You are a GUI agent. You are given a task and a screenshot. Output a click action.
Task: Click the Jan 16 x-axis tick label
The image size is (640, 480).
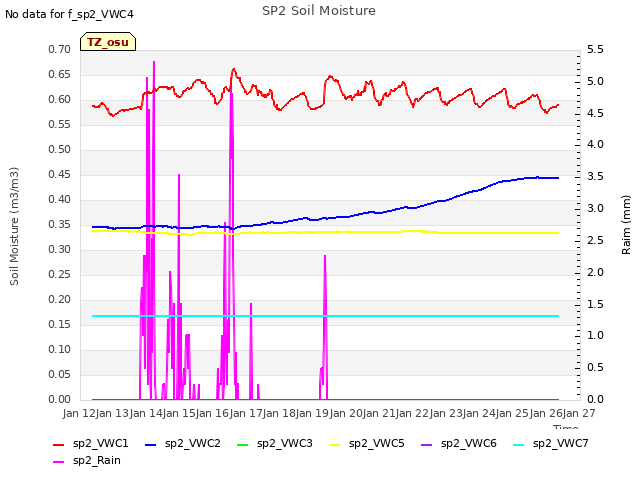(213, 413)
